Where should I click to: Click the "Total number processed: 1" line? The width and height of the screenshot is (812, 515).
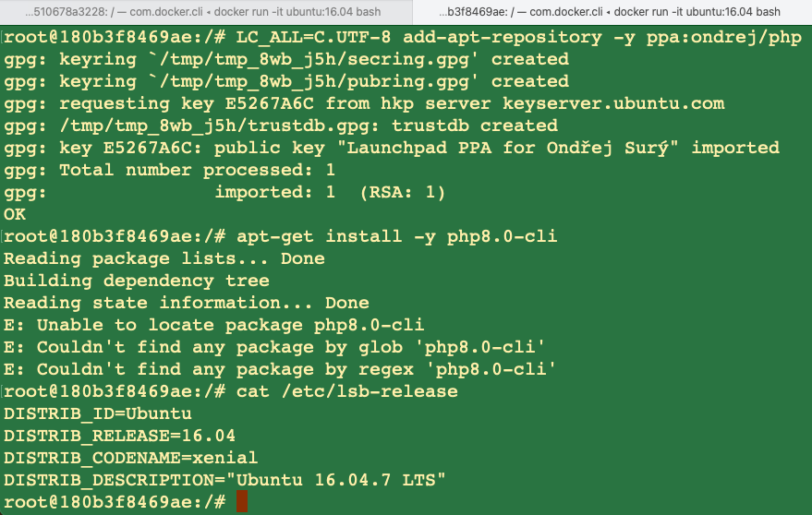click(x=169, y=170)
